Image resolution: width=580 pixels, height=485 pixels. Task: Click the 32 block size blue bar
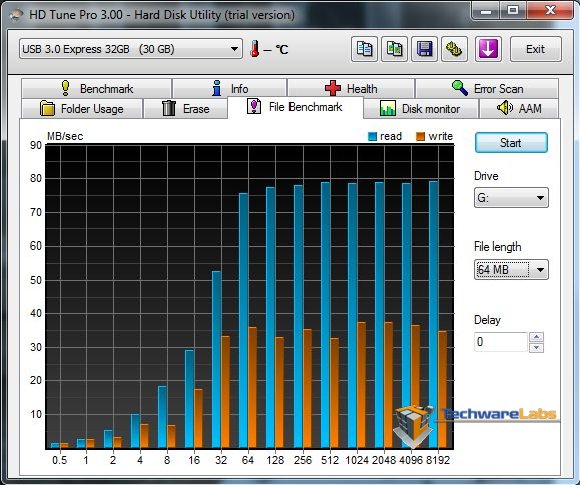216,360
